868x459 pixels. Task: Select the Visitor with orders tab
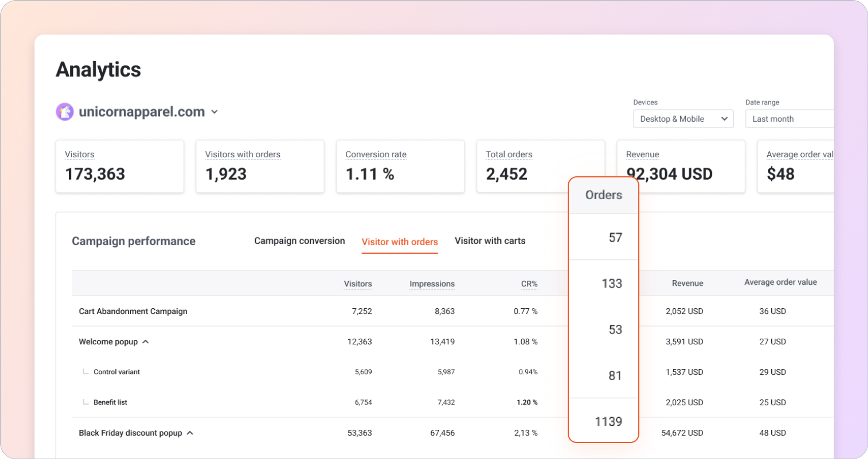pos(399,242)
